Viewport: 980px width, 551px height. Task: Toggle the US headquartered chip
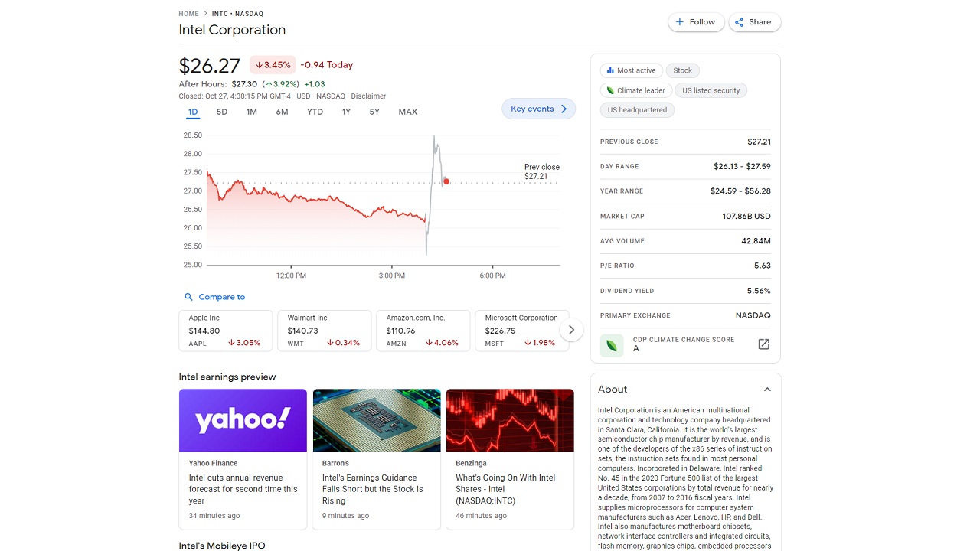click(637, 109)
